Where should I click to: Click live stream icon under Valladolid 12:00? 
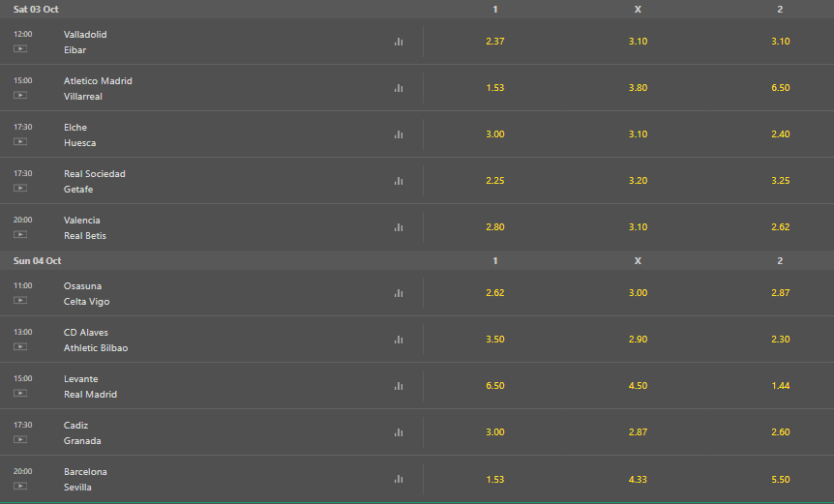tap(20, 49)
